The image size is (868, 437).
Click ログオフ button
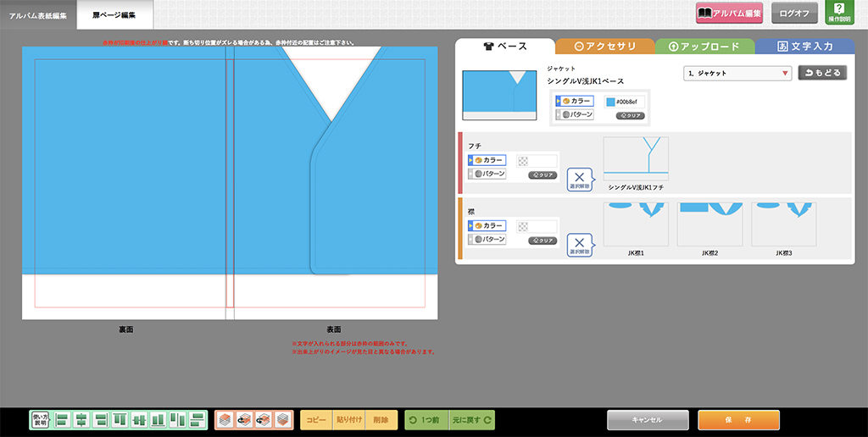(794, 13)
